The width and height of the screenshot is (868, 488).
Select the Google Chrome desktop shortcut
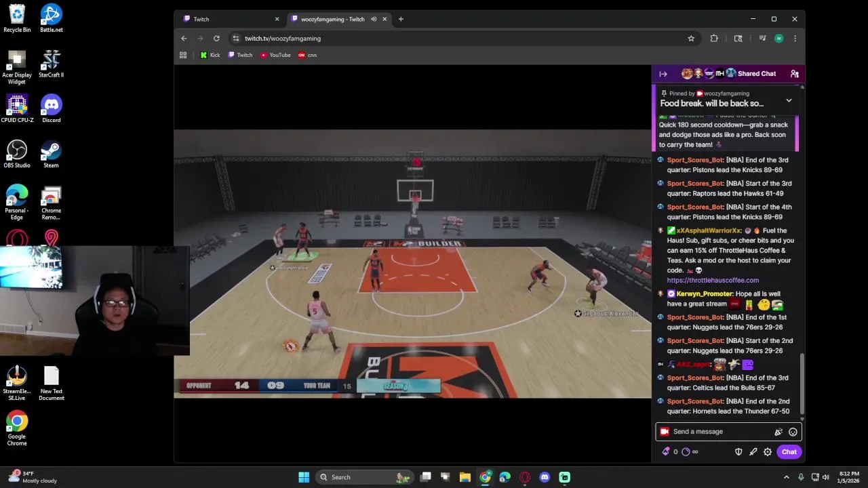coord(17,428)
